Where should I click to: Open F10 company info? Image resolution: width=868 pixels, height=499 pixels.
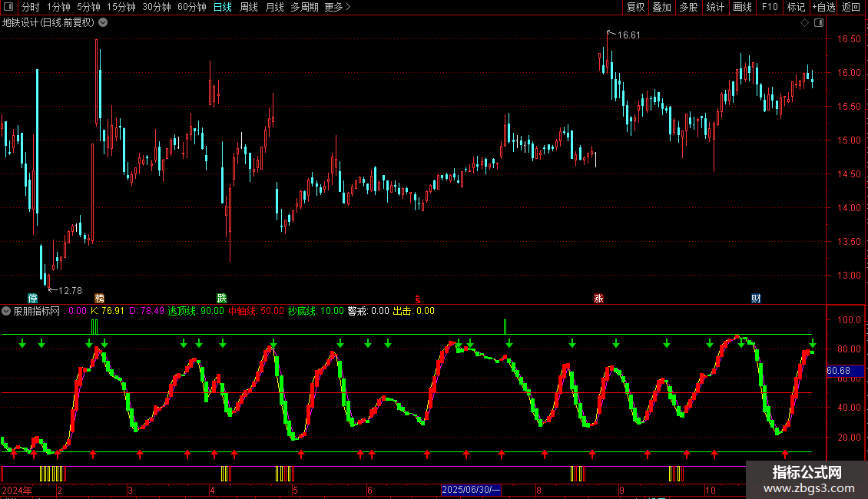coord(770,7)
